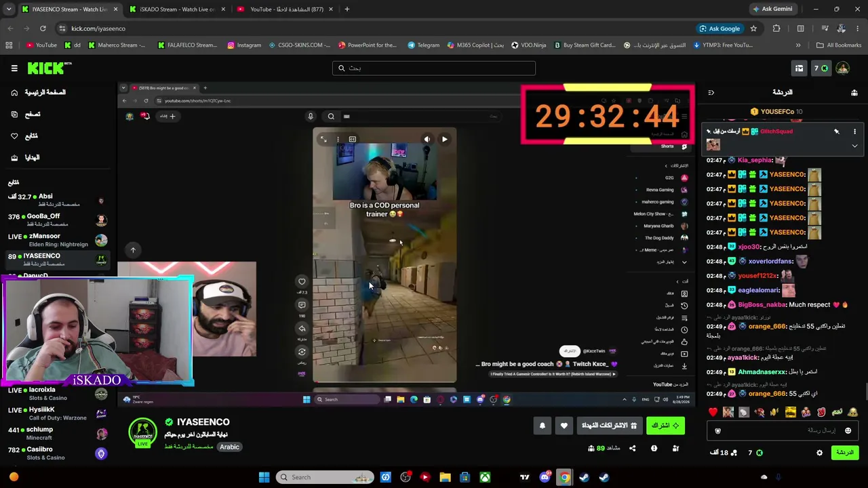Report the stream via exclamation icon
Image resolution: width=868 pixels, height=488 pixels.
point(654,448)
